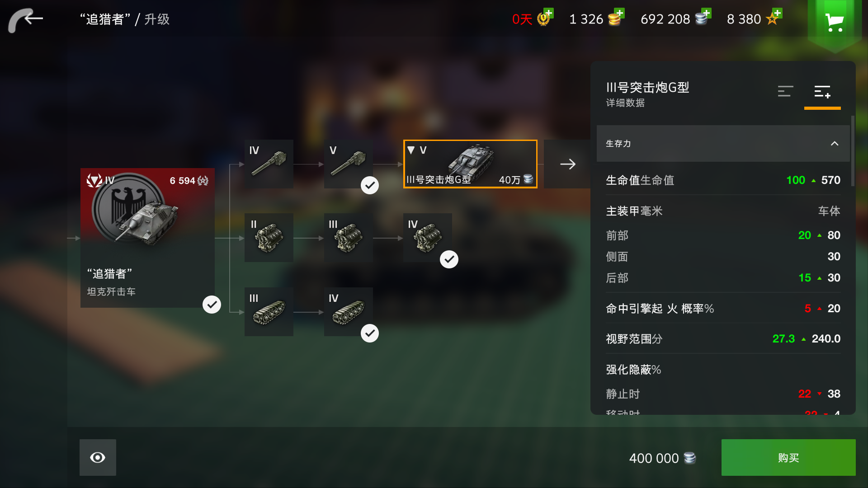Select the tier II engine module
Screen dimensions: 868x488
tap(269, 238)
